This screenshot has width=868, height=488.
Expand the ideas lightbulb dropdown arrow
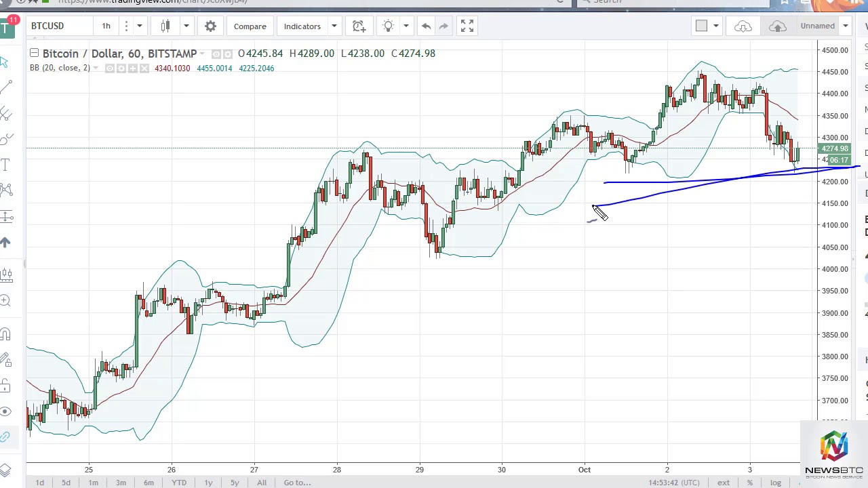tap(406, 26)
